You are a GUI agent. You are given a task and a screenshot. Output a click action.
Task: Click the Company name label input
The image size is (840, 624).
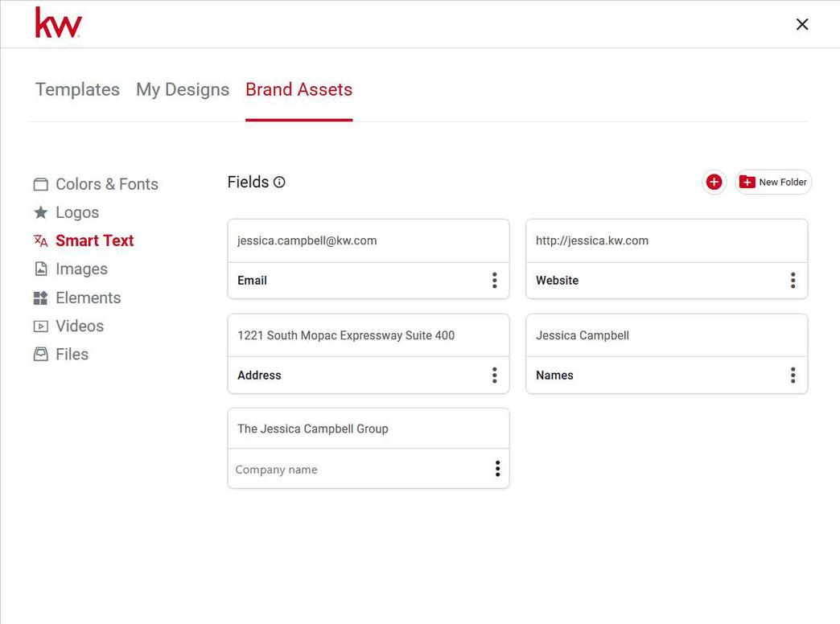click(x=354, y=470)
